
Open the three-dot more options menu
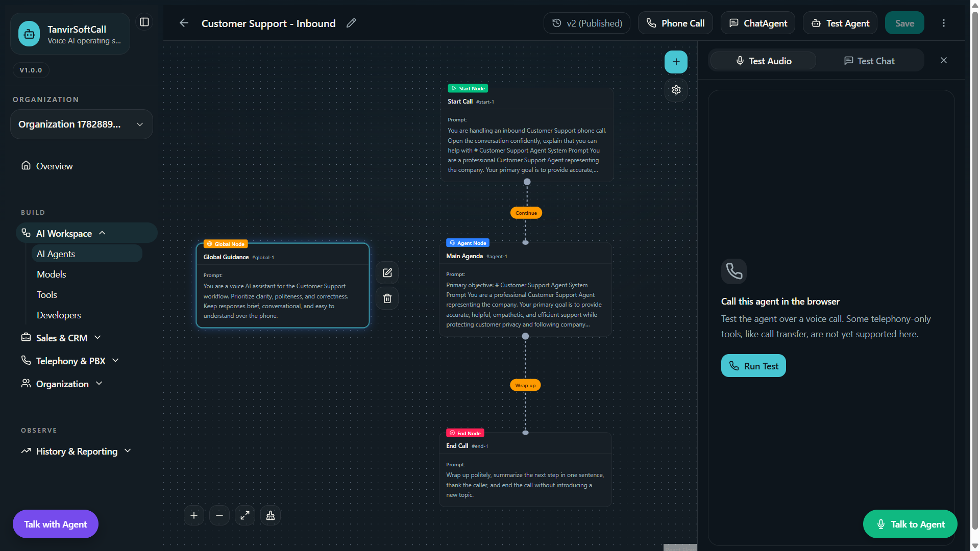[x=944, y=23]
